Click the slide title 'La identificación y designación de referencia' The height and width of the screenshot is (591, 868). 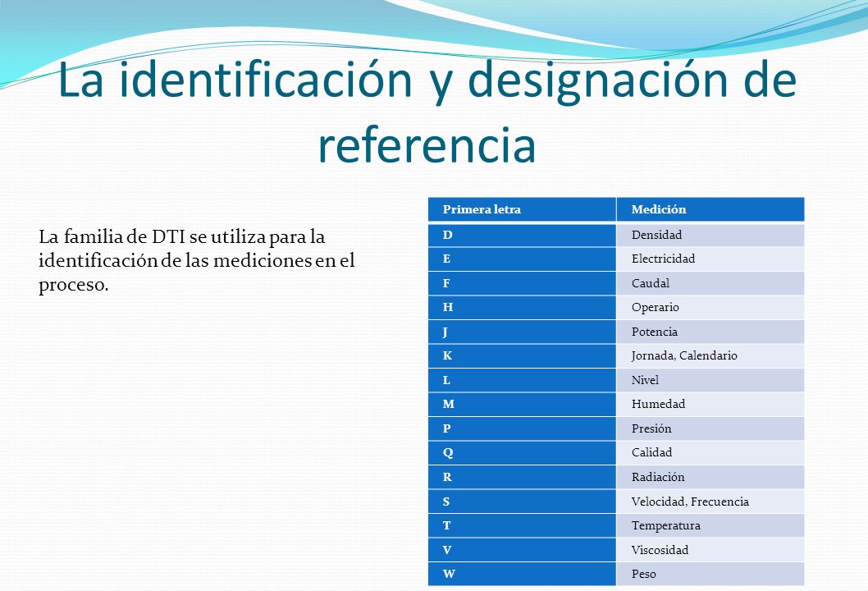click(x=427, y=111)
